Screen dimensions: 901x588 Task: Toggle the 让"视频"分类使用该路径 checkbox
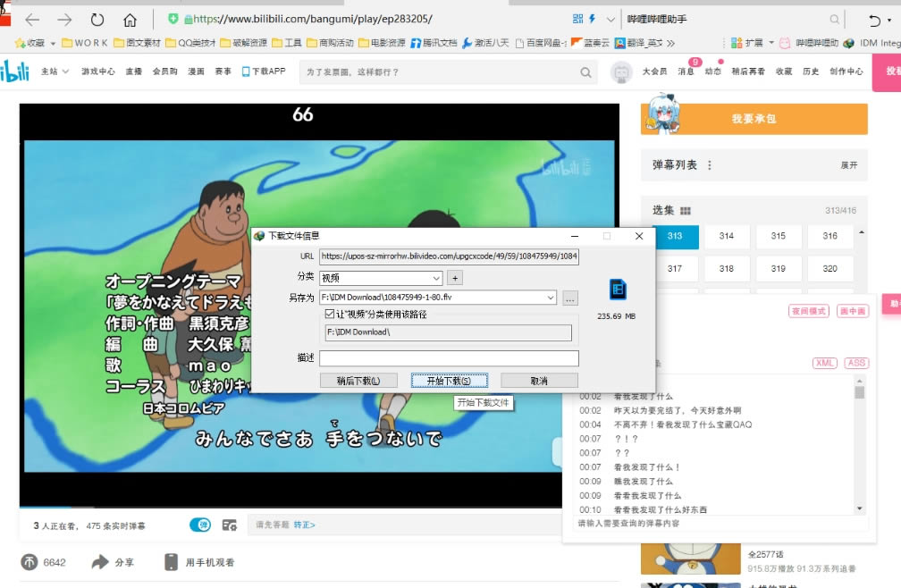pyautogui.click(x=329, y=314)
